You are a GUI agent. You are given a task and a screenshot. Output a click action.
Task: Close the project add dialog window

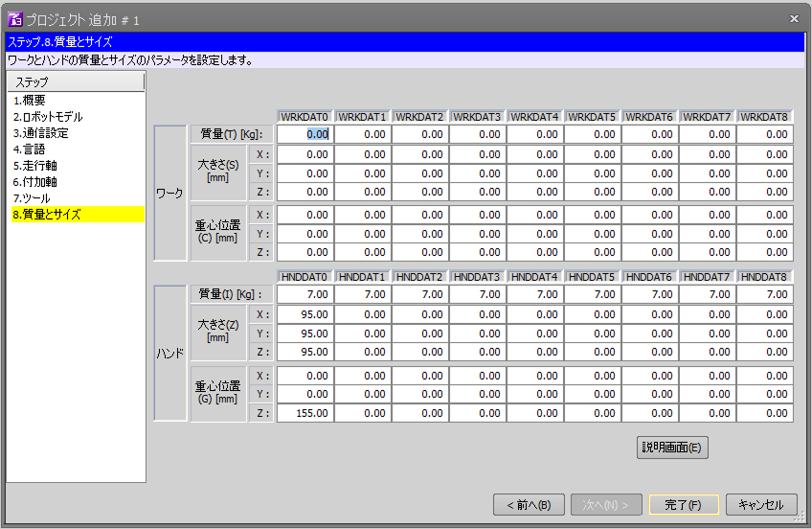(x=793, y=18)
